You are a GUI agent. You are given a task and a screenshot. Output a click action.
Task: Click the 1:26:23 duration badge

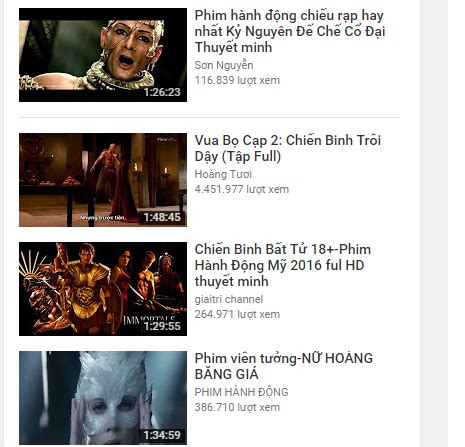162,92
